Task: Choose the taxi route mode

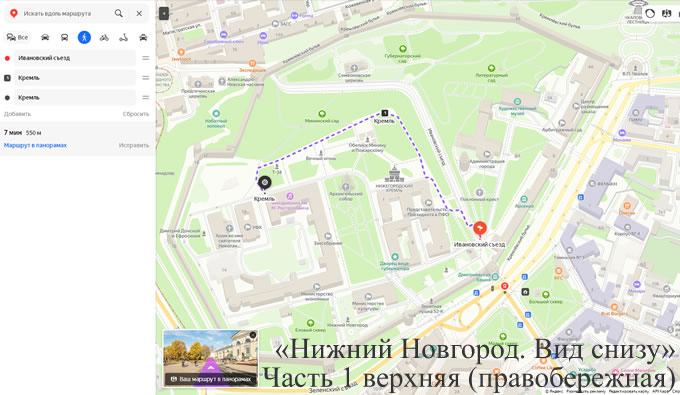Action: pos(143,37)
